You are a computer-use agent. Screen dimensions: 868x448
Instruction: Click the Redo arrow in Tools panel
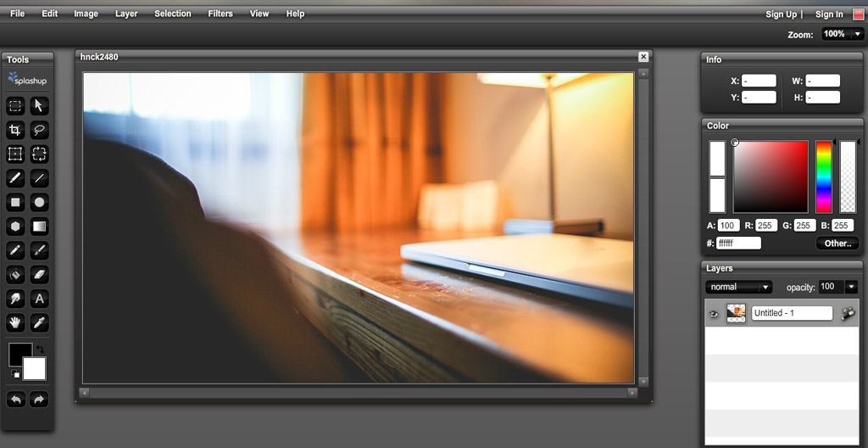click(x=39, y=399)
